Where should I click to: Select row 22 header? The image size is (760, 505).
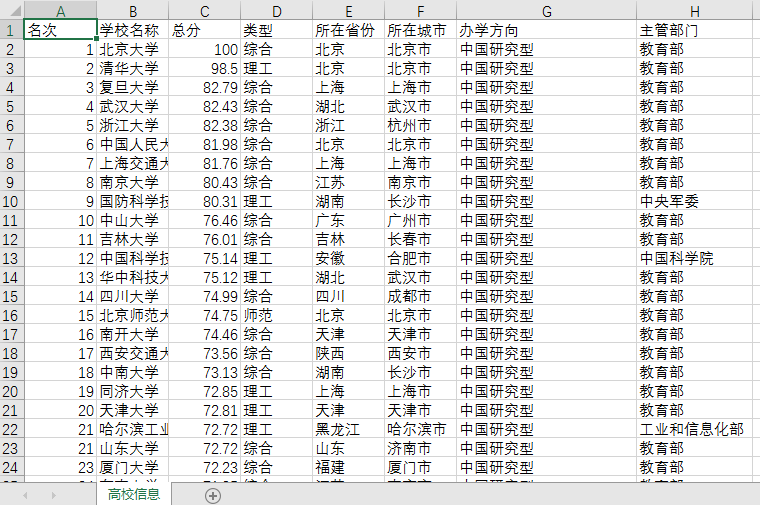point(12,429)
